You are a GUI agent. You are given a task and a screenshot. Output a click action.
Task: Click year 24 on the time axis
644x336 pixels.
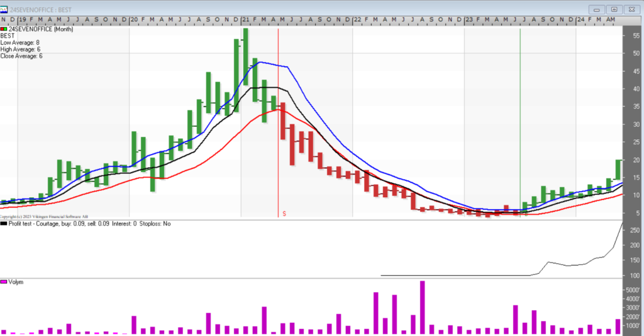click(580, 20)
